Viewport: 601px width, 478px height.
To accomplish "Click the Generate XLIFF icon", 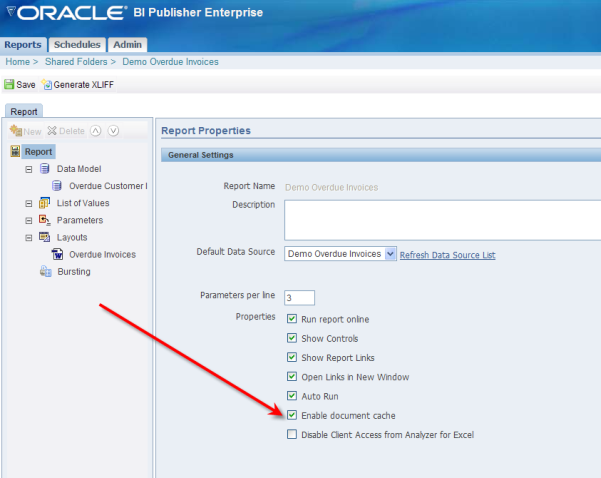I will pyautogui.click(x=47, y=84).
